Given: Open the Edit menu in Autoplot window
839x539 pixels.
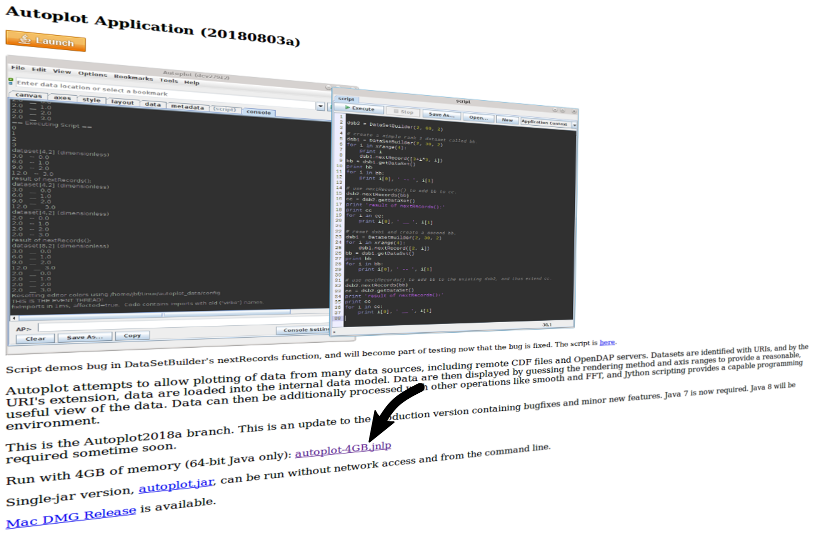Looking at the screenshot, I should (x=39, y=70).
